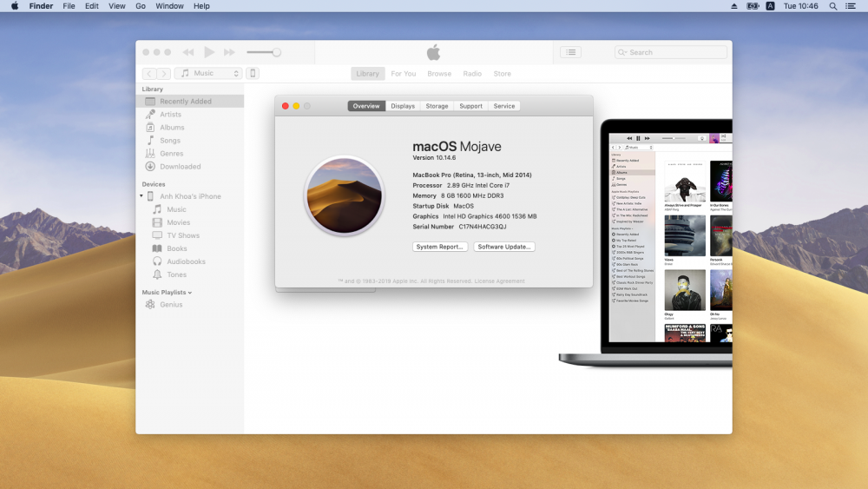Collapse Anh Khoa's iPhone disclosure triangle
868x489 pixels.
tap(141, 196)
